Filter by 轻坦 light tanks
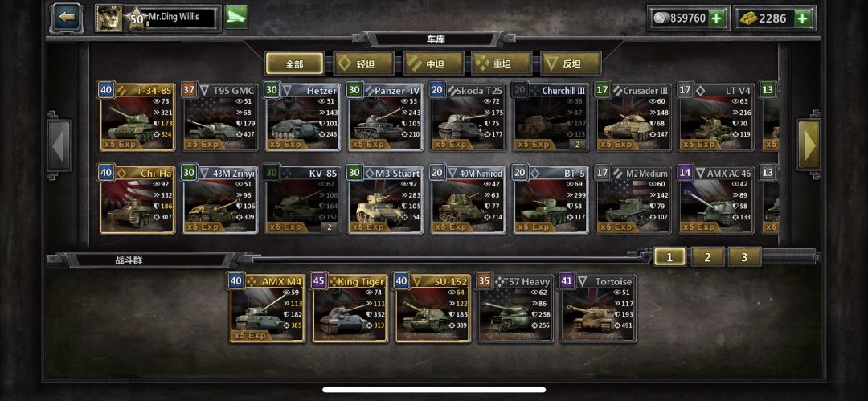Image resolution: width=868 pixels, height=401 pixels. 364,63
